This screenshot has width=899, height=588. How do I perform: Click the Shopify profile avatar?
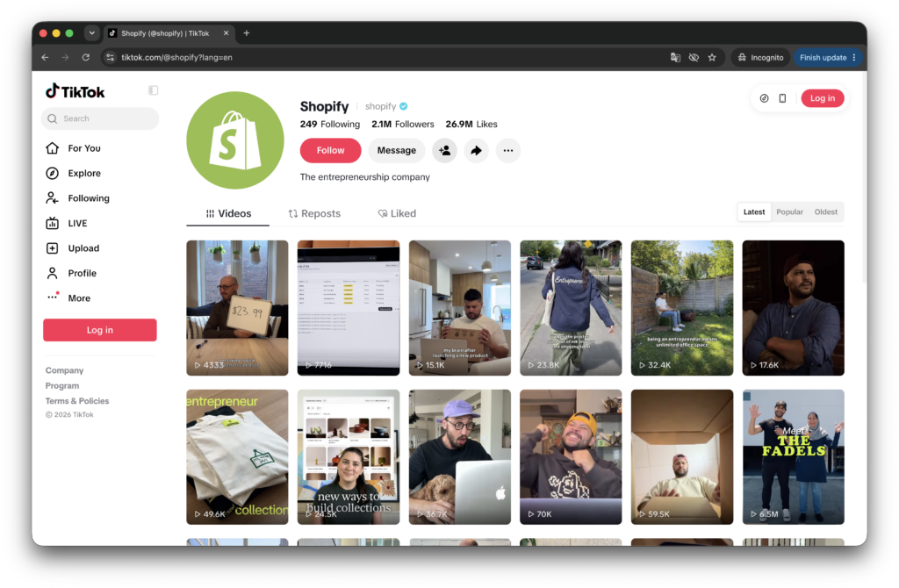[235, 140]
